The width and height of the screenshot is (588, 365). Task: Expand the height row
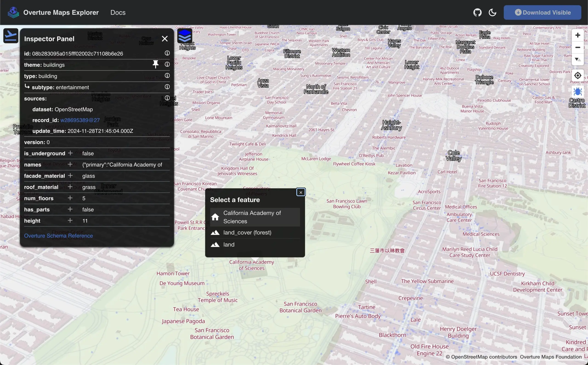[70, 220]
